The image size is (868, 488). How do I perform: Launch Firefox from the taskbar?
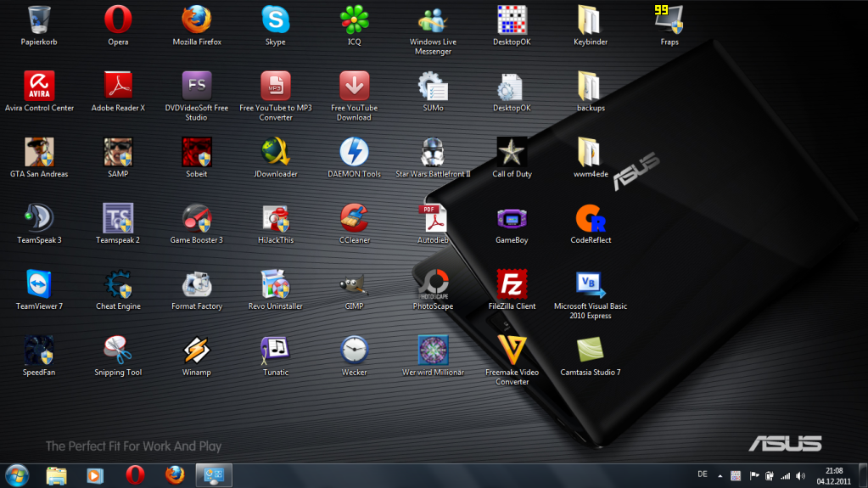pos(175,476)
